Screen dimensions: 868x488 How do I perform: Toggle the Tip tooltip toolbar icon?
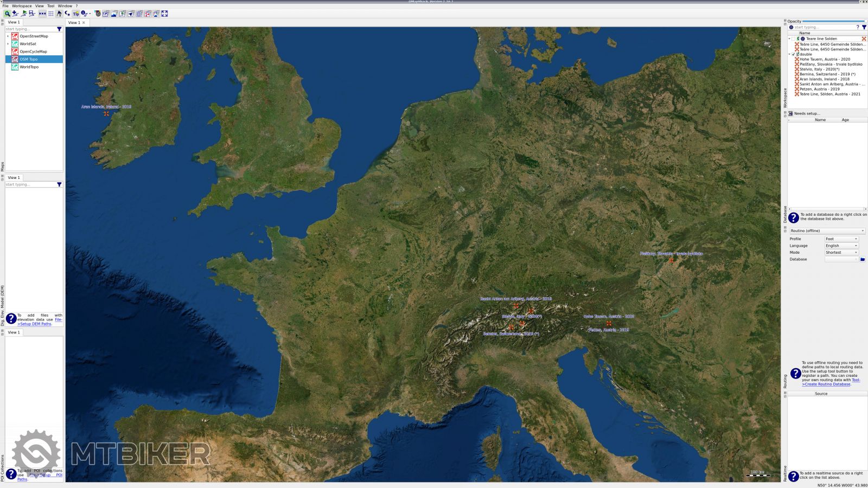tap(75, 14)
